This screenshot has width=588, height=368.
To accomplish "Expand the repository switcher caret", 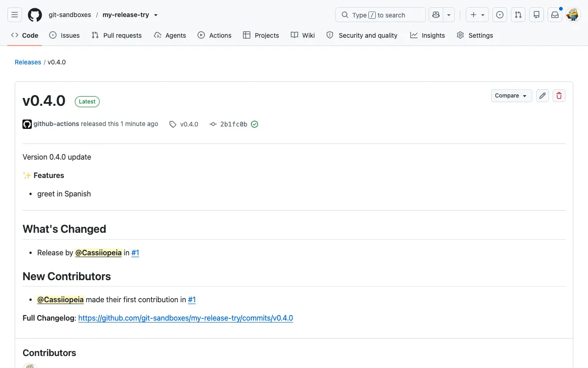I will pyautogui.click(x=156, y=15).
